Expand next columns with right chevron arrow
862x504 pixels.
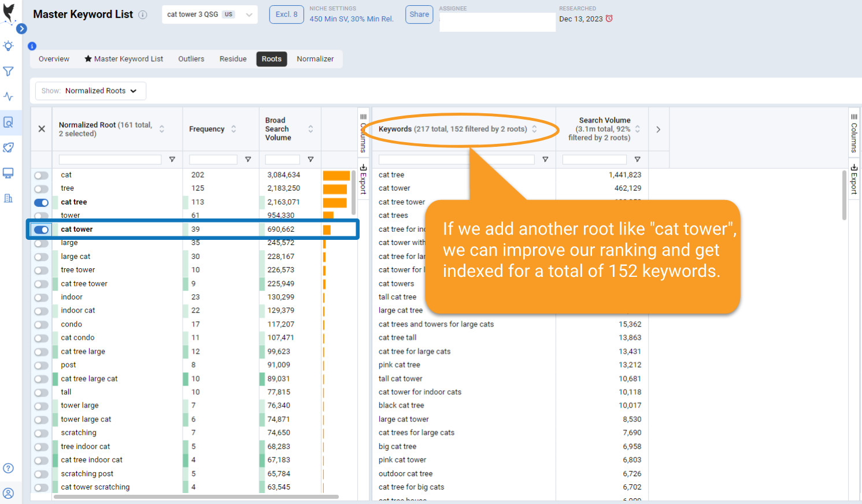click(x=658, y=129)
